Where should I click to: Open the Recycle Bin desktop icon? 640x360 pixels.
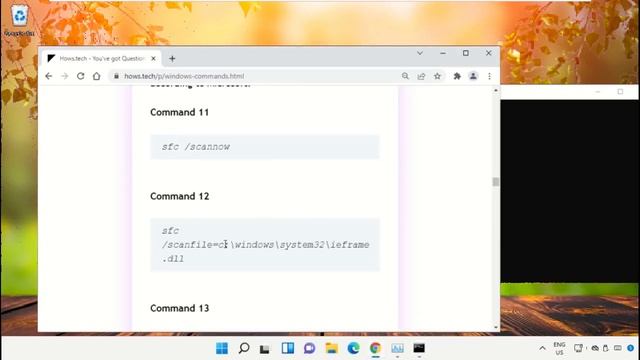point(19,20)
